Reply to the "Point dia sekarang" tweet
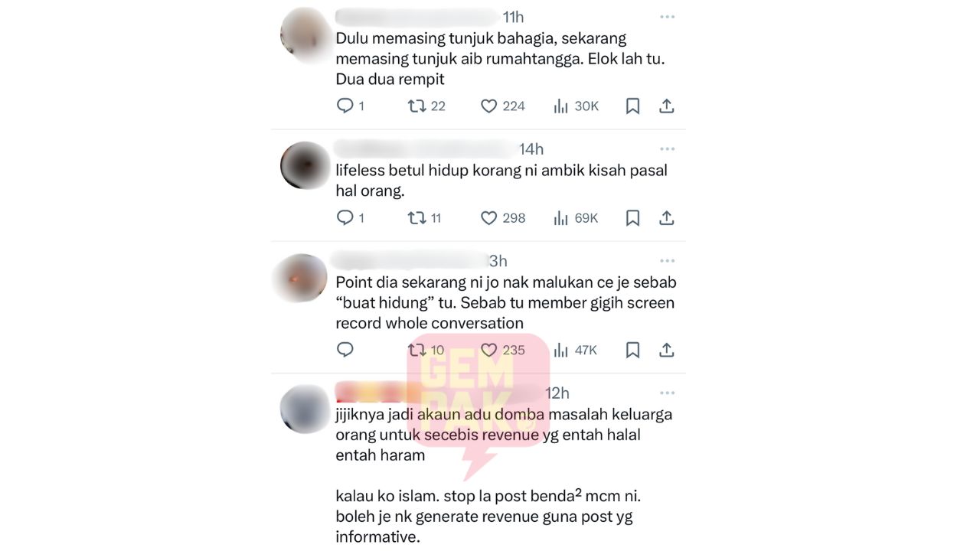 345,350
